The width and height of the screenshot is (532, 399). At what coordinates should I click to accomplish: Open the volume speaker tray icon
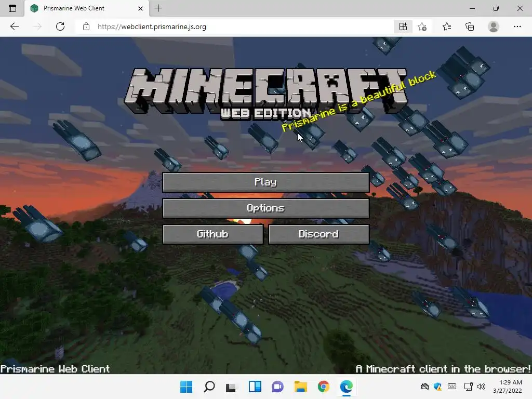coord(481,387)
